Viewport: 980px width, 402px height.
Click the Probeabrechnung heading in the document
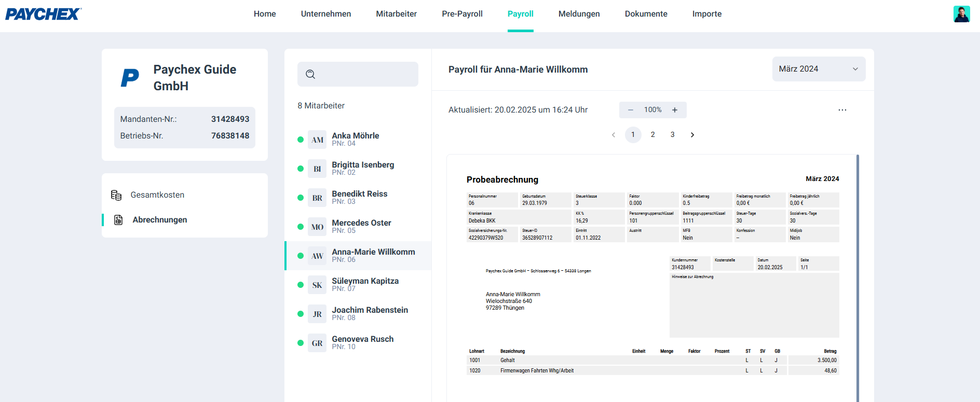click(x=502, y=179)
